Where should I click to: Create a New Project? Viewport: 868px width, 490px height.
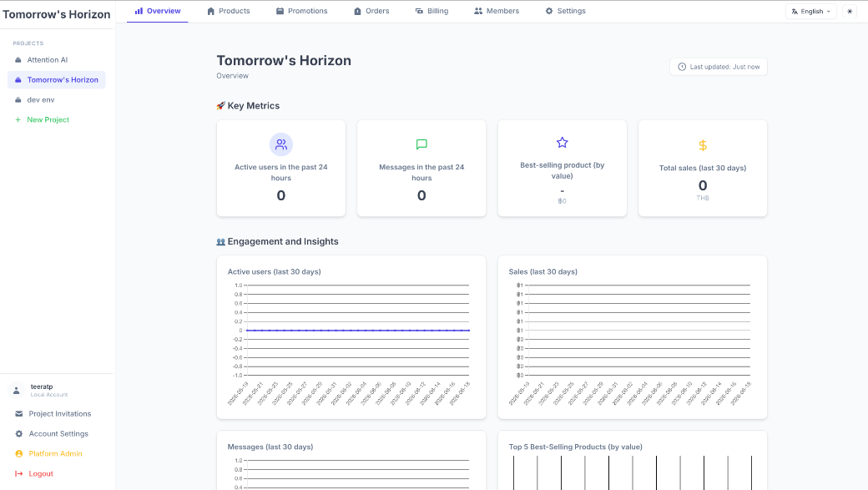[57, 119]
